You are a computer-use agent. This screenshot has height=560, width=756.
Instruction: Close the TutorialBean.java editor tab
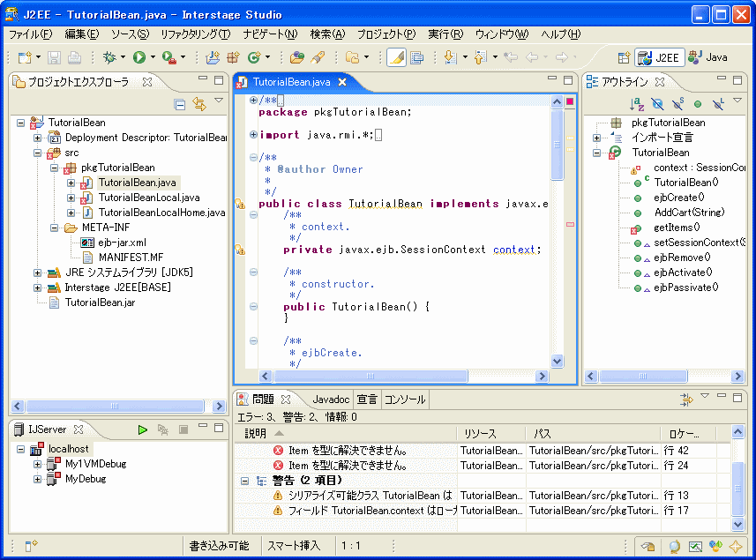[342, 82]
